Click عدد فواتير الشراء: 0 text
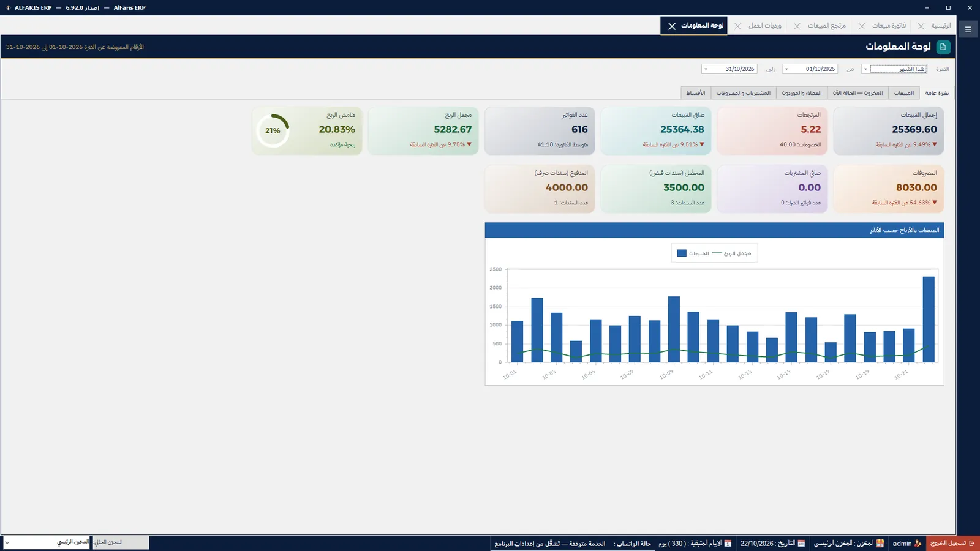980x551 pixels. [801, 203]
